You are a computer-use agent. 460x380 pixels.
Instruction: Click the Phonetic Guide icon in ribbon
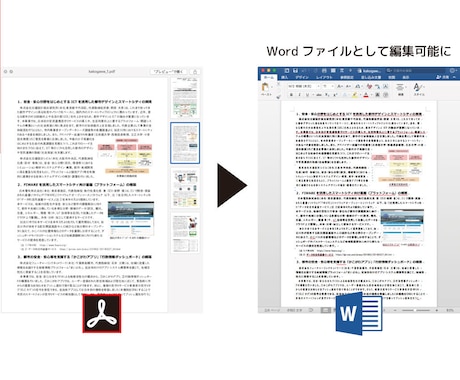point(377,86)
